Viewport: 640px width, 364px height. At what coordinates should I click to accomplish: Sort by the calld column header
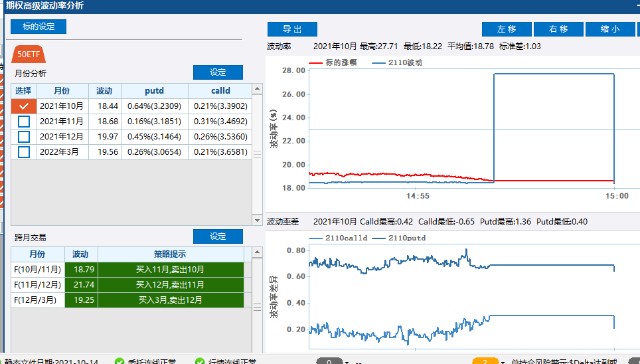coord(220,91)
